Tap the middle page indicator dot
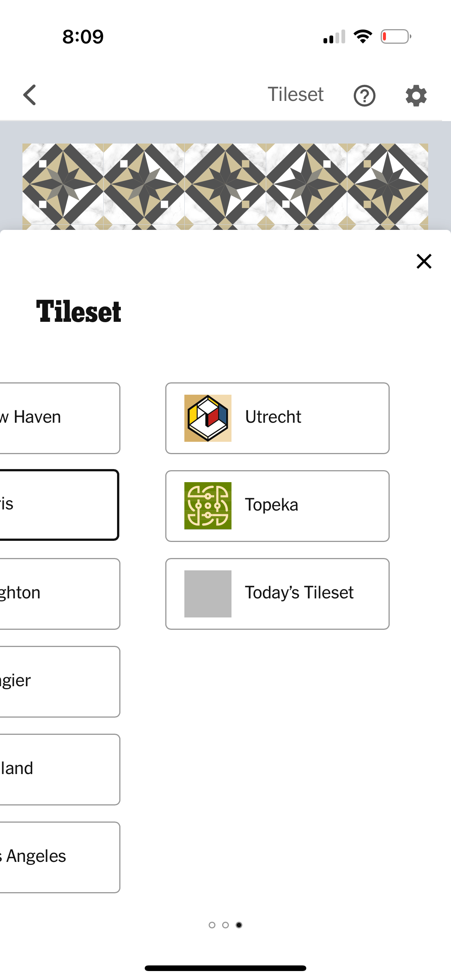The width and height of the screenshot is (451, 980). pyautogui.click(x=226, y=926)
